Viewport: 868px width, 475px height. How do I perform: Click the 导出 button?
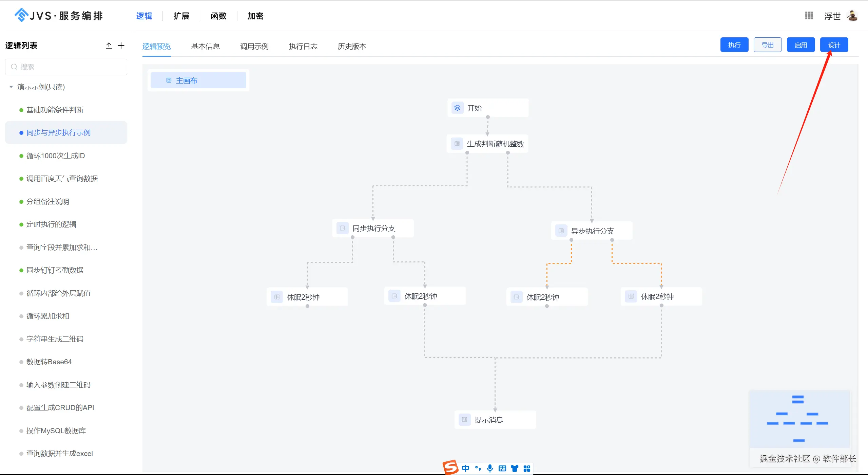(x=767, y=45)
